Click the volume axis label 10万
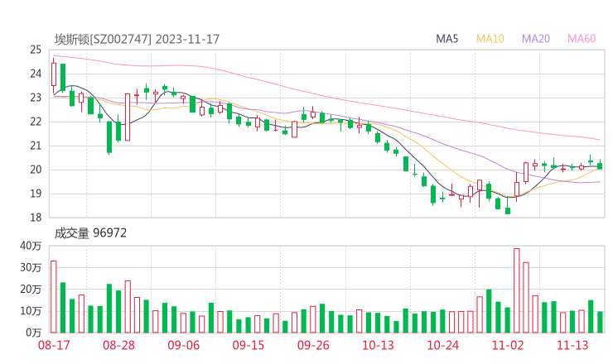The height and width of the screenshot is (364, 613). coord(31,311)
